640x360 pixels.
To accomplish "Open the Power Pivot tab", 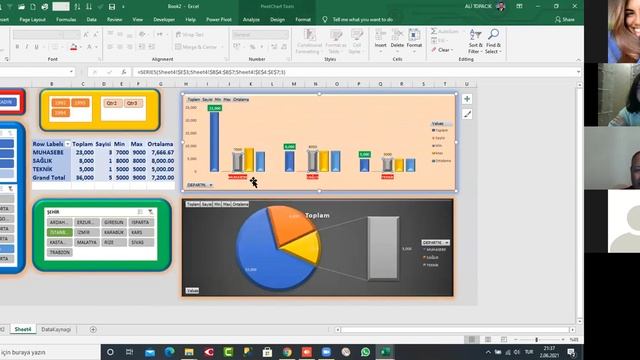I will (x=219, y=20).
